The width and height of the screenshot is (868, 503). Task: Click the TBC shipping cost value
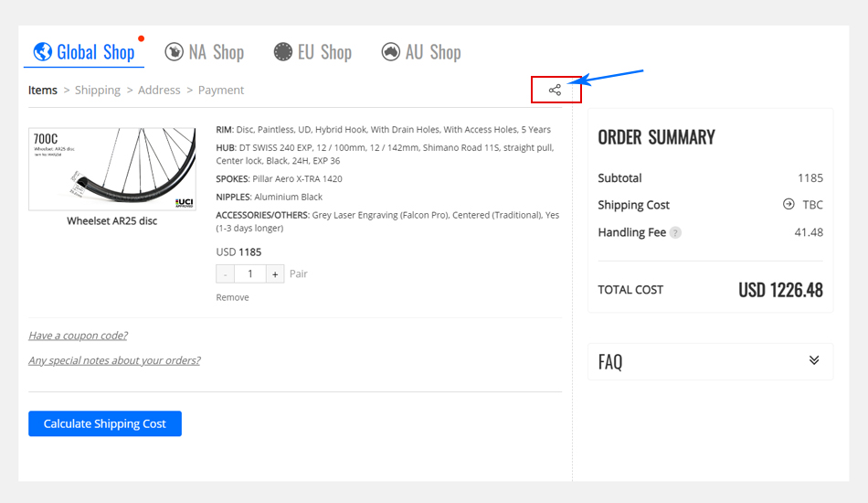(812, 205)
